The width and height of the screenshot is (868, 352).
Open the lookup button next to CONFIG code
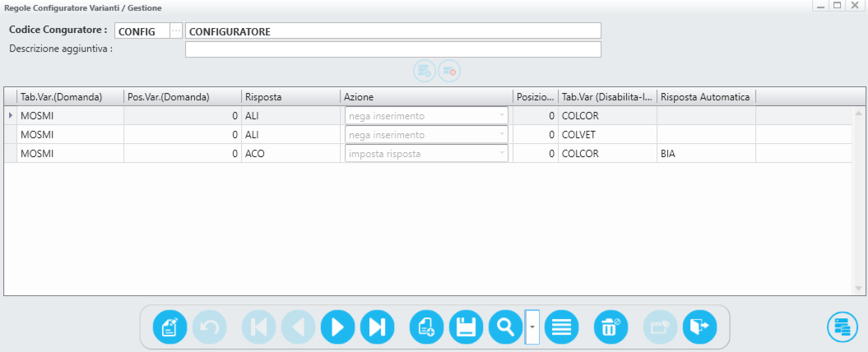pos(175,31)
